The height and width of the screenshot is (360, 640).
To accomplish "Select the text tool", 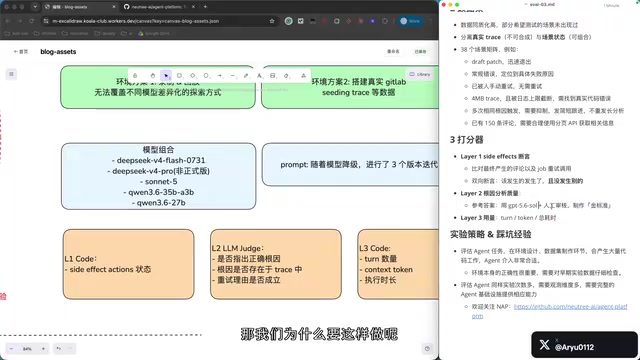I will click(259, 76).
